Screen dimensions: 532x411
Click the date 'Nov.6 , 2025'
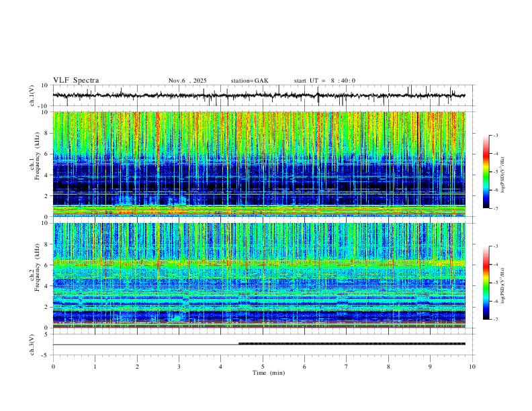[x=187, y=81]
